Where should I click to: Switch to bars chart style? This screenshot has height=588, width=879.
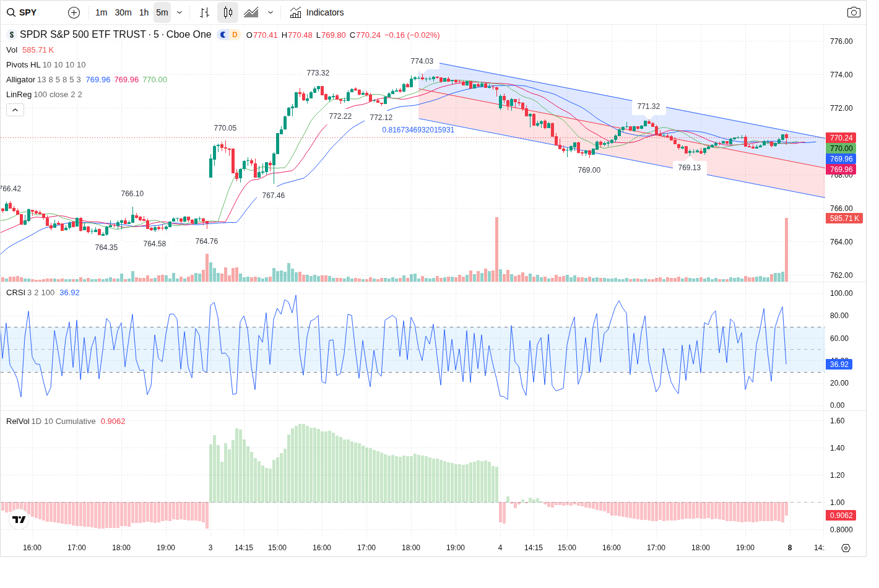pyautogui.click(x=205, y=12)
